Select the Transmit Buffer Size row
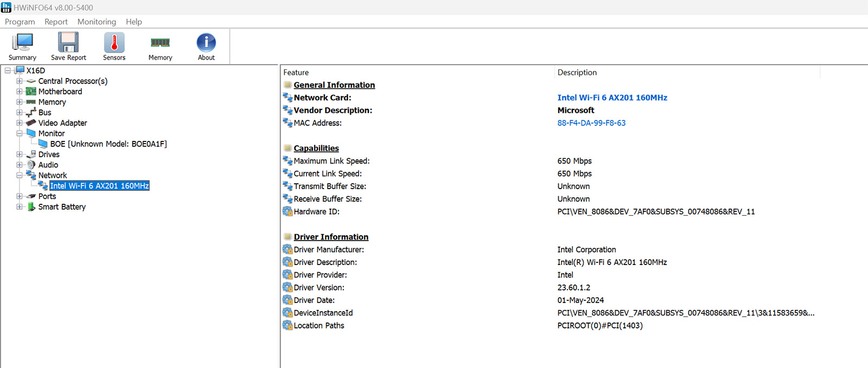Screen dimensions: 868x368 click(x=574, y=186)
